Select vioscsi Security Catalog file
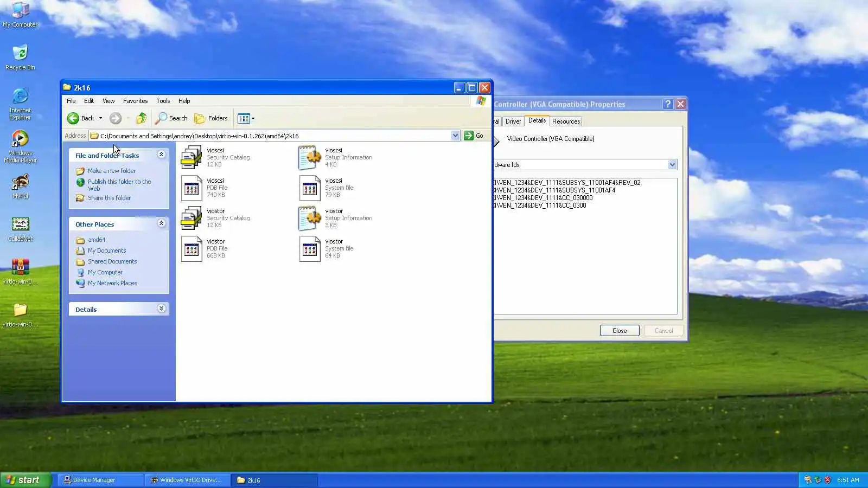Screen dimensions: 868x488 (x=216, y=157)
